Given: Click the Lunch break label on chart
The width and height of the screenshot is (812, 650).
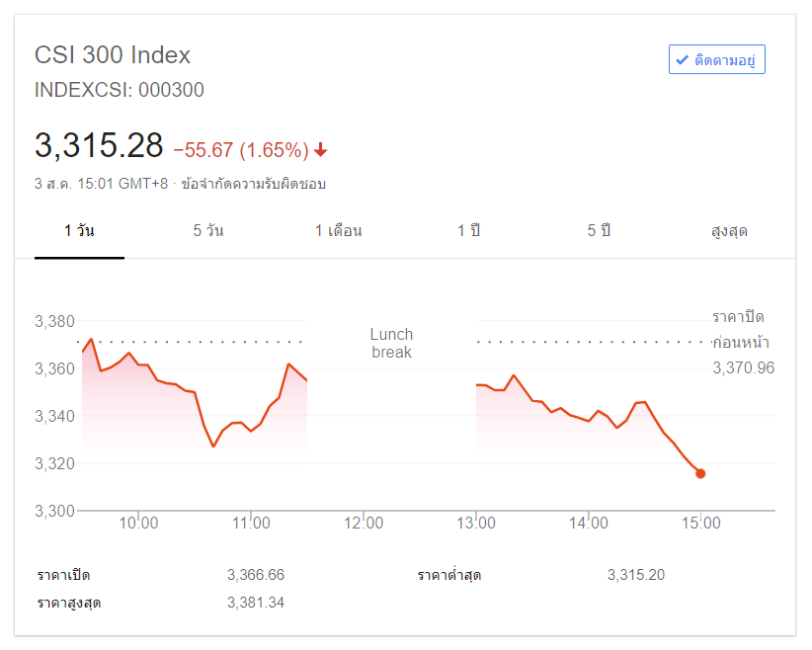Looking at the screenshot, I should pyautogui.click(x=392, y=343).
